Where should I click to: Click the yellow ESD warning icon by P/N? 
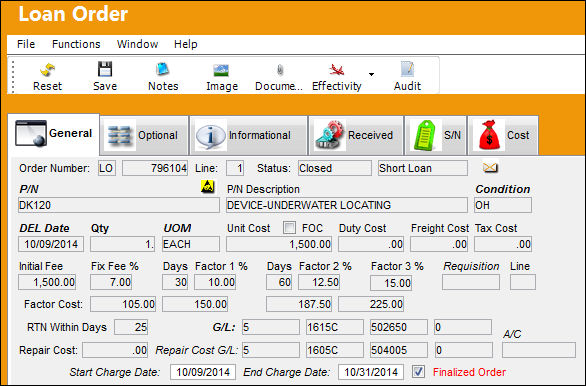207,186
